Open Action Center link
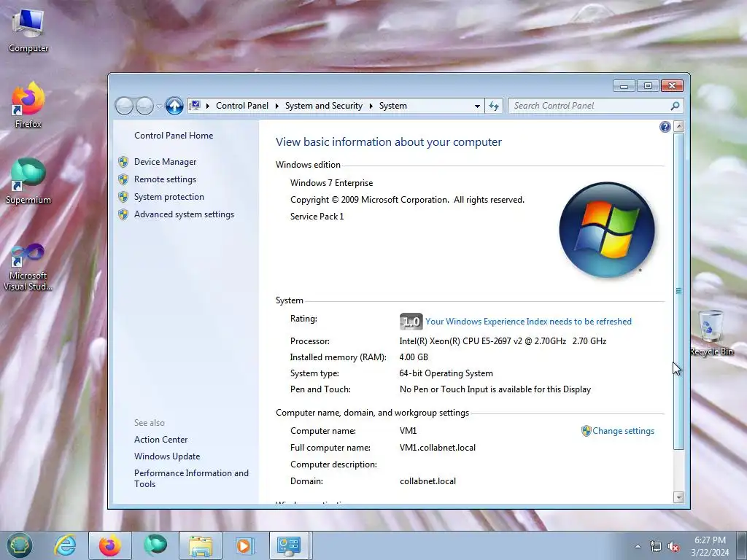This screenshot has width=747, height=560. pos(161,440)
